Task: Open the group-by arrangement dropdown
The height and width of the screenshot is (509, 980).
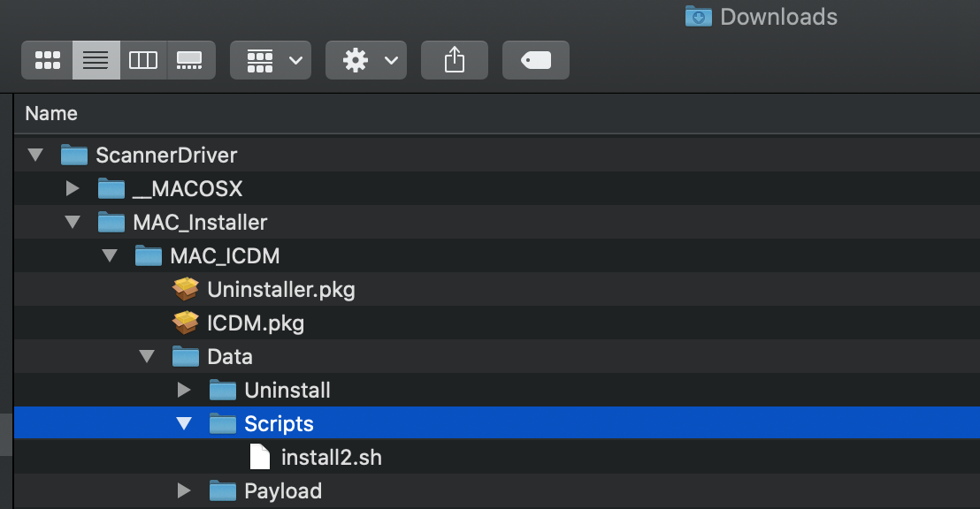Action: 270,60
